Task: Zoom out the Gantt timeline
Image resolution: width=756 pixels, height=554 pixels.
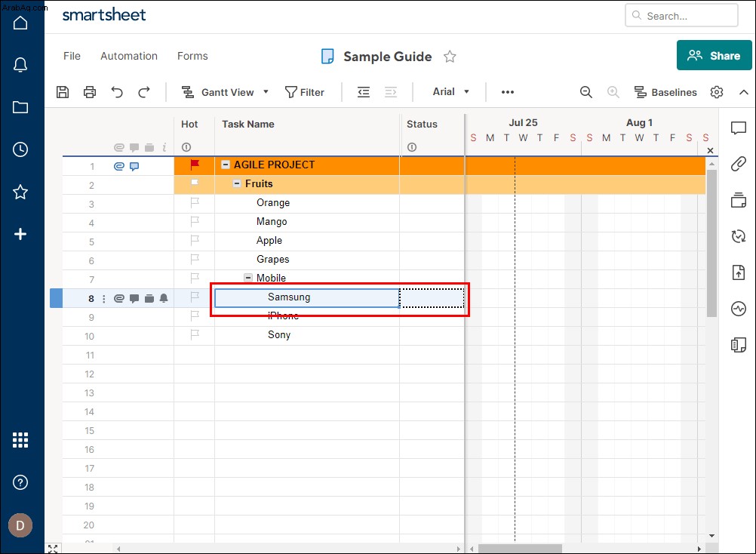Action: point(585,92)
